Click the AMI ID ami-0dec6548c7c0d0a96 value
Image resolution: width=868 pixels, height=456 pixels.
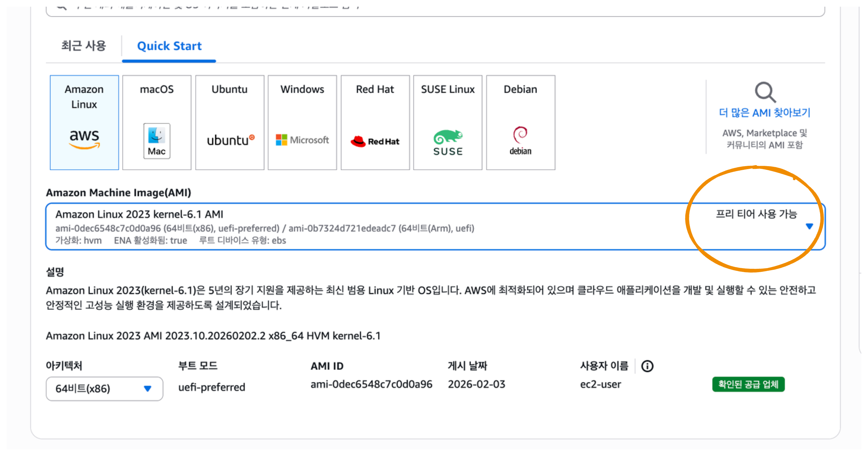tap(371, 384)
